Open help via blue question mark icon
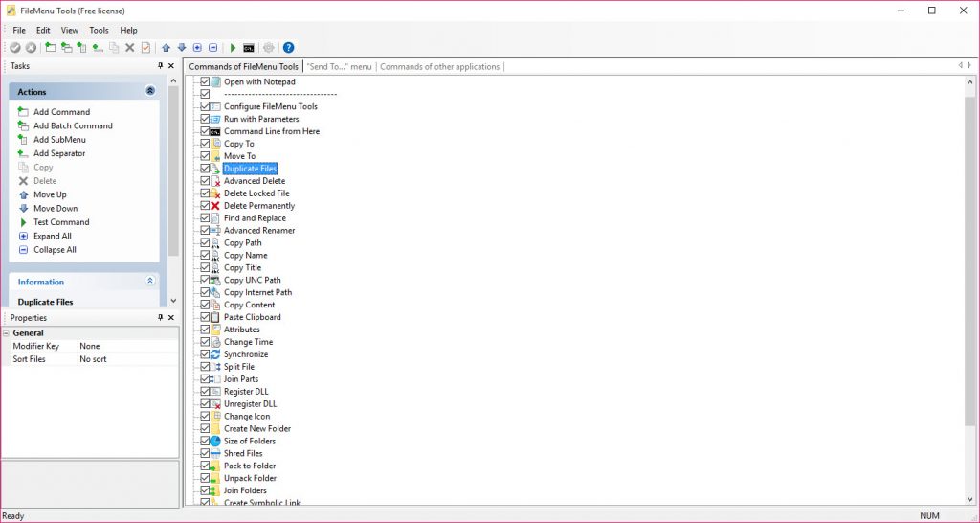The image size is (980, 523). [288, 48]
